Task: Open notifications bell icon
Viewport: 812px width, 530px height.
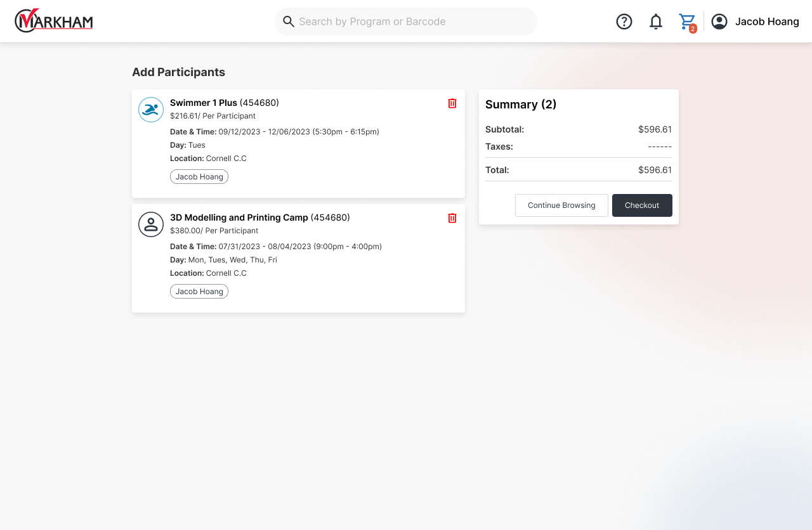Action: pos(656,22)
